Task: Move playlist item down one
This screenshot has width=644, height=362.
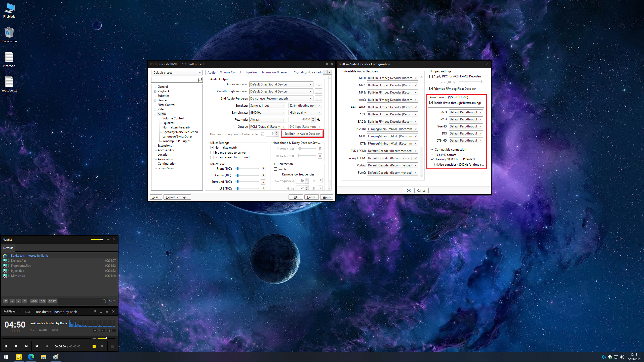Action: coord(18,301)
